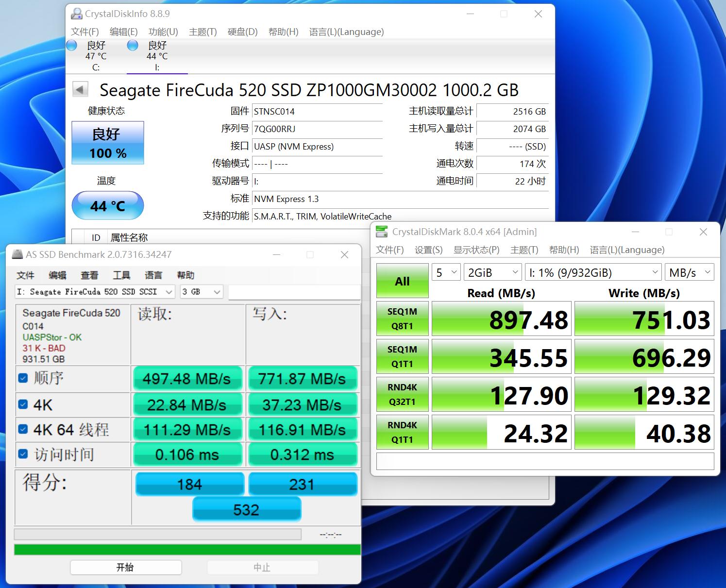
Task: Disable the 4K test checkbox
Action: 22,403
